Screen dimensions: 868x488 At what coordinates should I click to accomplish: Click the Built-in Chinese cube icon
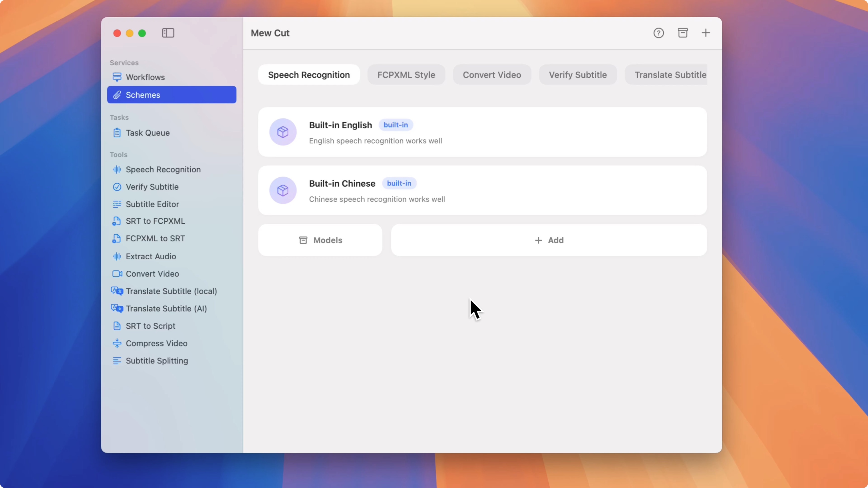[x=283, y=190]
